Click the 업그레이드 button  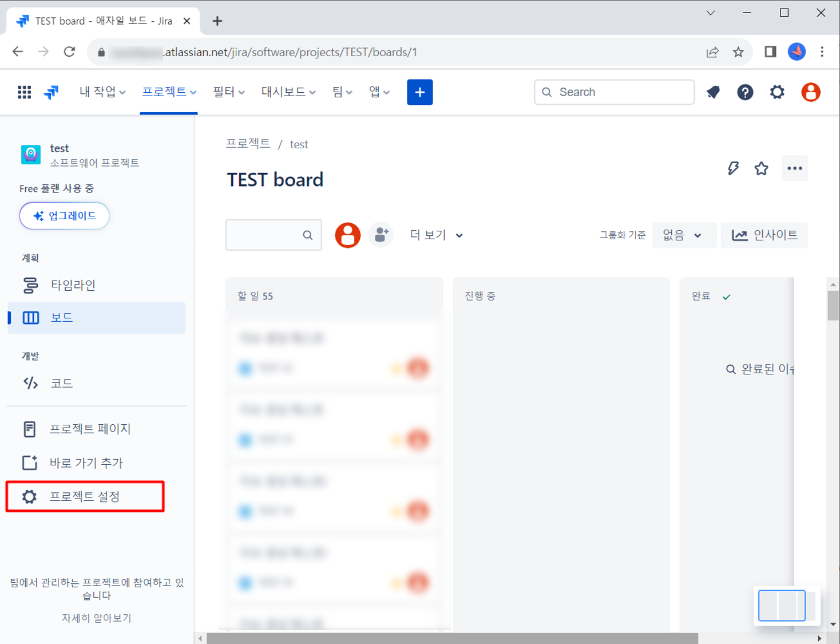pos(64,216)
